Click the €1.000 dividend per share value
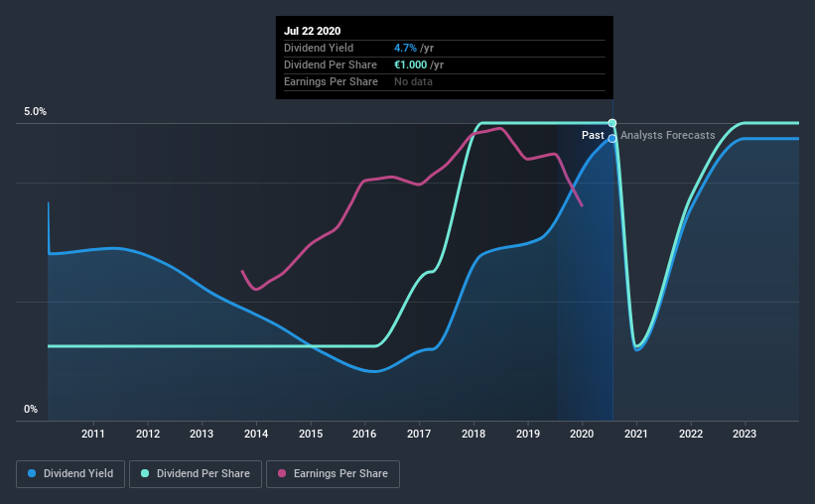Screen dimensions: 815x504 pos(411,64)
